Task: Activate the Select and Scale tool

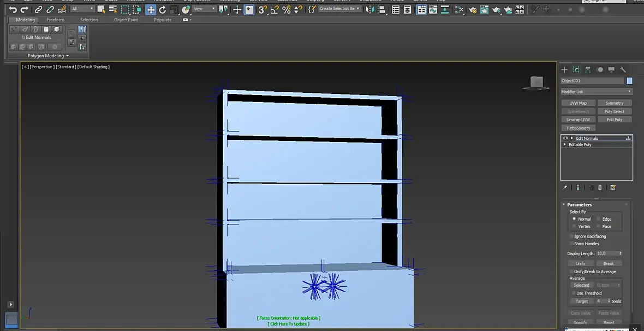Action: tap(174, 9)
